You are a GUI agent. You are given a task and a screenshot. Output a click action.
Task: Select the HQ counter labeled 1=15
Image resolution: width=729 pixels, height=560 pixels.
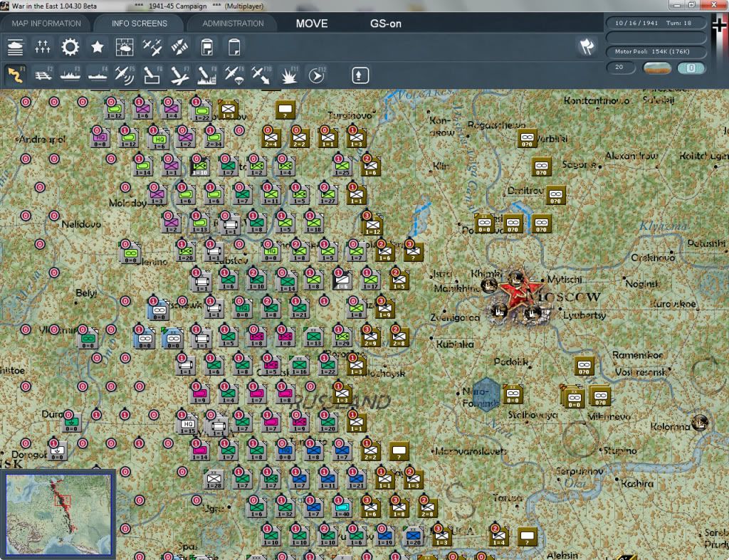[x=188, y=424]
